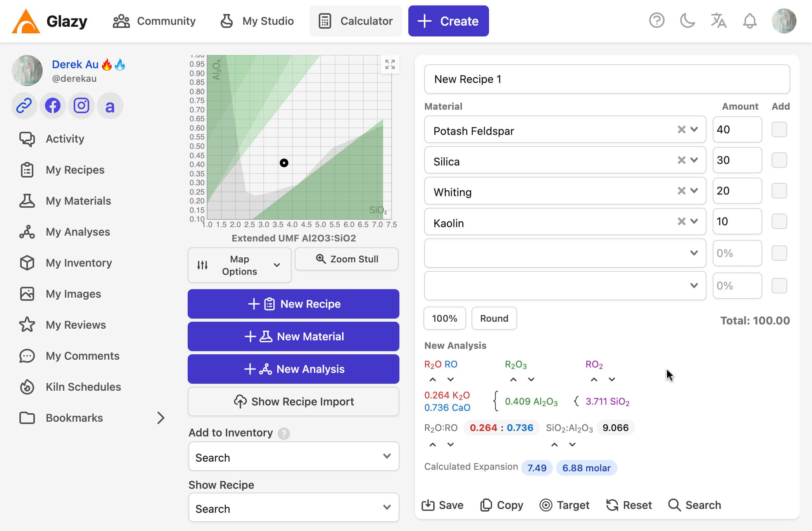
Task: Click the Zoom Stull button
Action: (x=347, y=259)
